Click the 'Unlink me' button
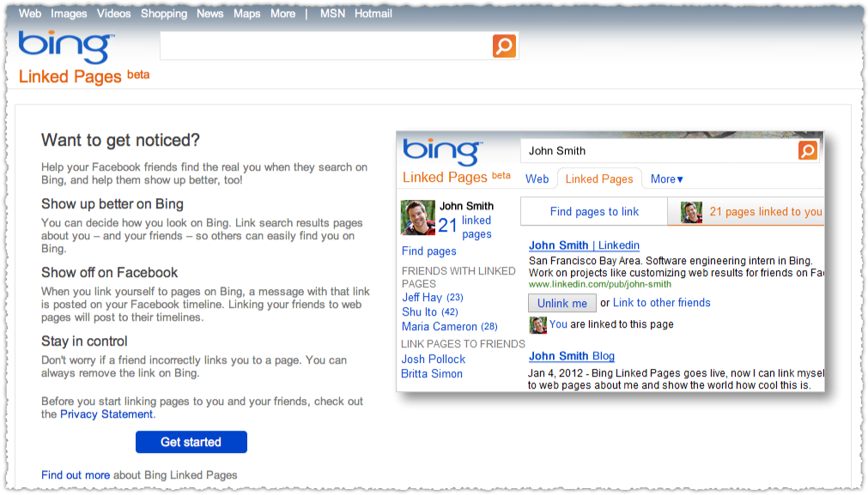868x495 pixels. click(x=561, y=303)
